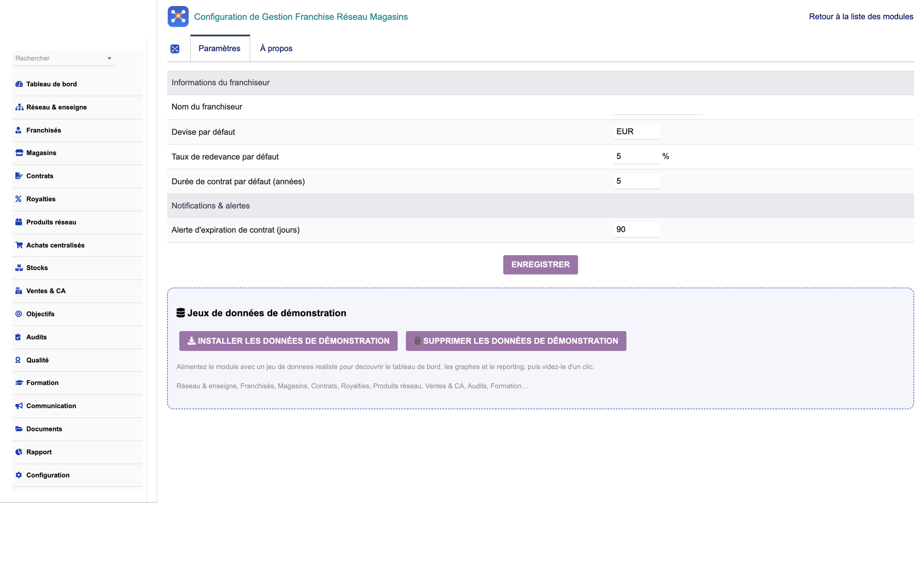This screenshot has height=572, width=924.
Task: Switch to the À propos tab
Action: 276,48
